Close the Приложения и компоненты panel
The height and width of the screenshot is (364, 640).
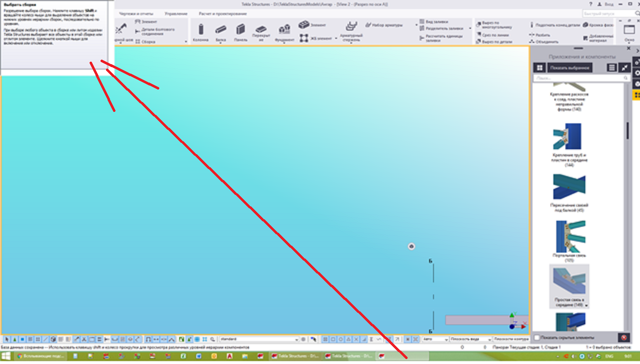click(x=629, y=48)
